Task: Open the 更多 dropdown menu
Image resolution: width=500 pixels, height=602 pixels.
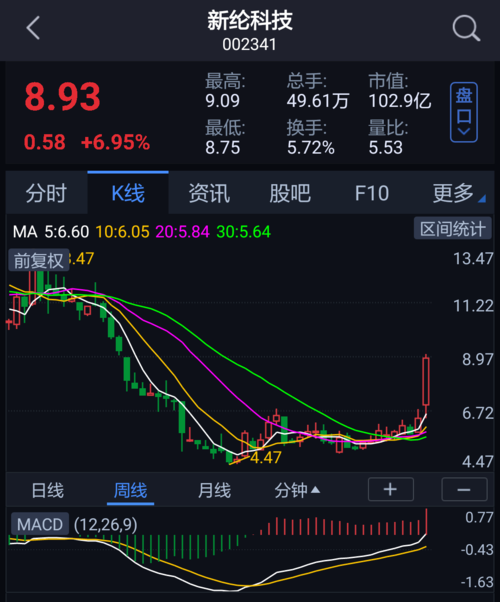Action: [x=459, y=193]
